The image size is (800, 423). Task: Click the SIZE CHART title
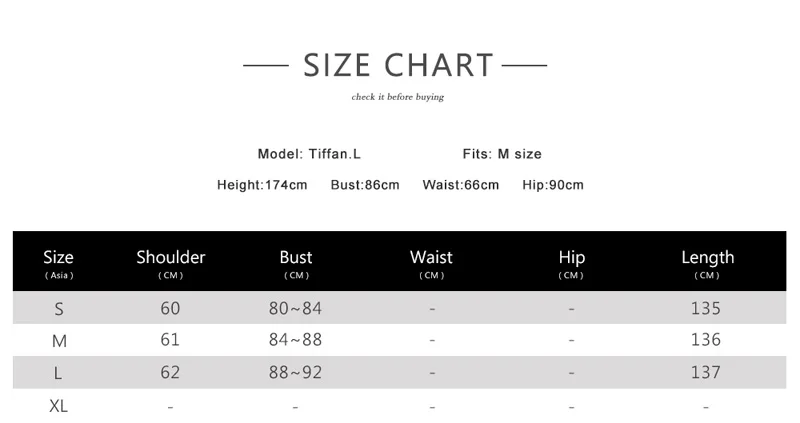click(x=398, y=65)
